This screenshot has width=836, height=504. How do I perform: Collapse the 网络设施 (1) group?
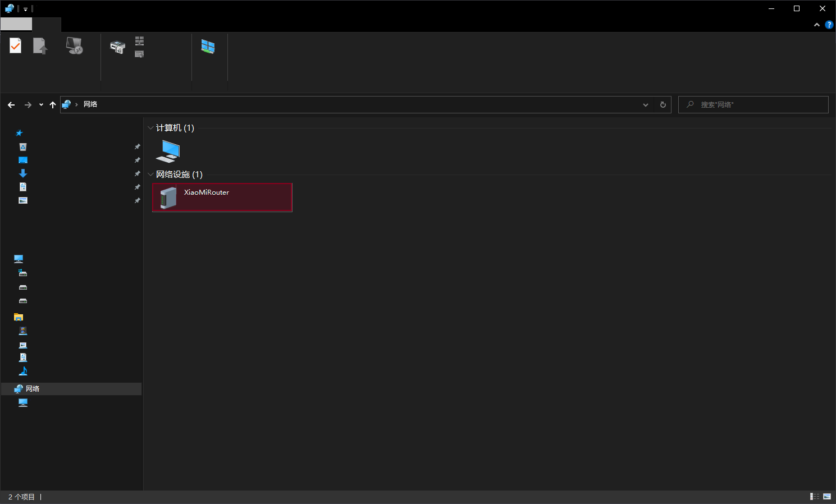(150, 175)
